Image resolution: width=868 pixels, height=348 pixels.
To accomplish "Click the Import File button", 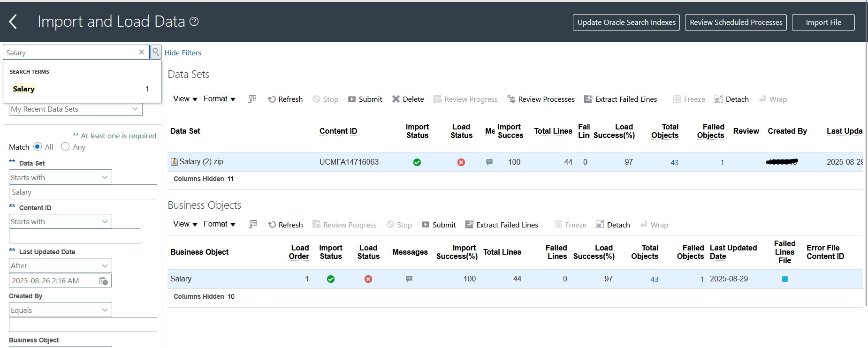I will pyautogui.click(x=823, y=23).
